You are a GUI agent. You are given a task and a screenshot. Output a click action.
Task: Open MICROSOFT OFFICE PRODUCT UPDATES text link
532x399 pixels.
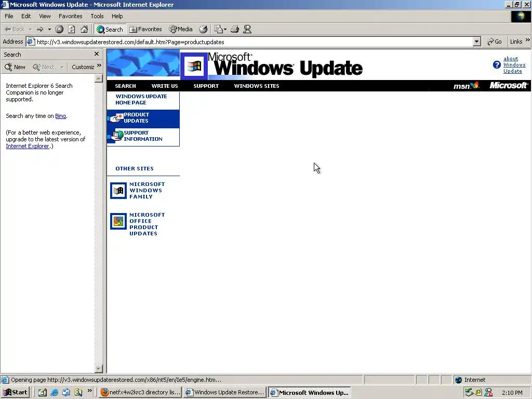pos(147,224)
